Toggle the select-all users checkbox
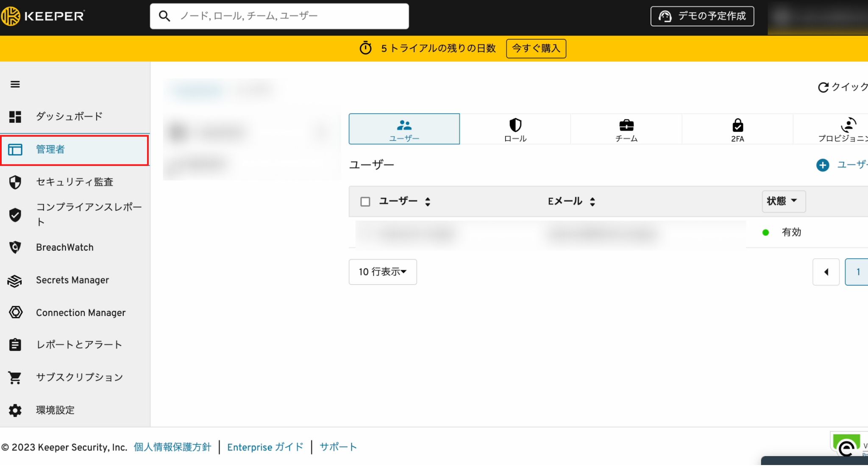 (x=365, y=202)
